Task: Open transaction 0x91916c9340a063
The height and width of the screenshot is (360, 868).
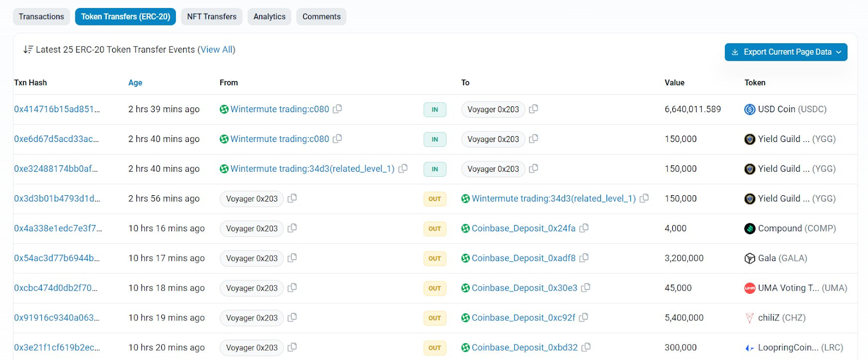Action: 57,318
